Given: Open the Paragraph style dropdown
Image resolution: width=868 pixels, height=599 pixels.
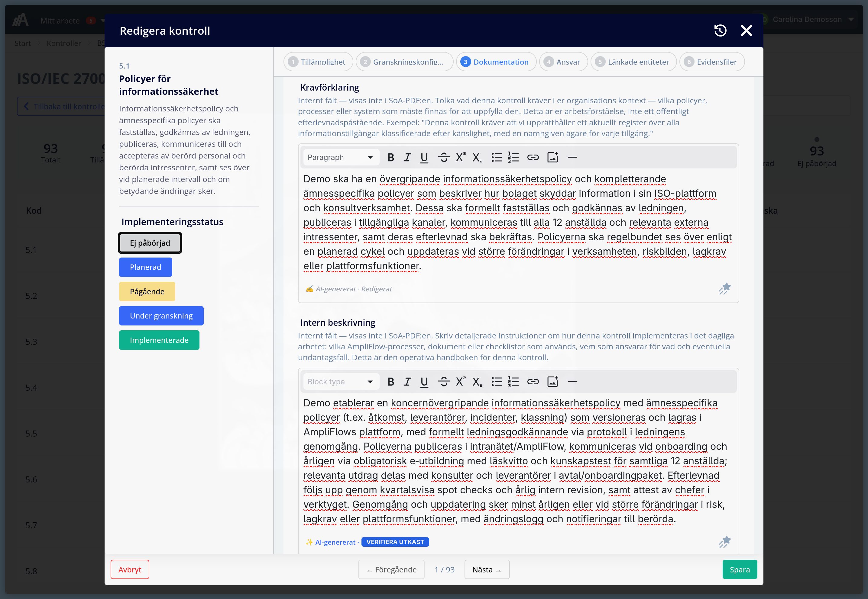Looking at the screenshot, I should (340, 157).
